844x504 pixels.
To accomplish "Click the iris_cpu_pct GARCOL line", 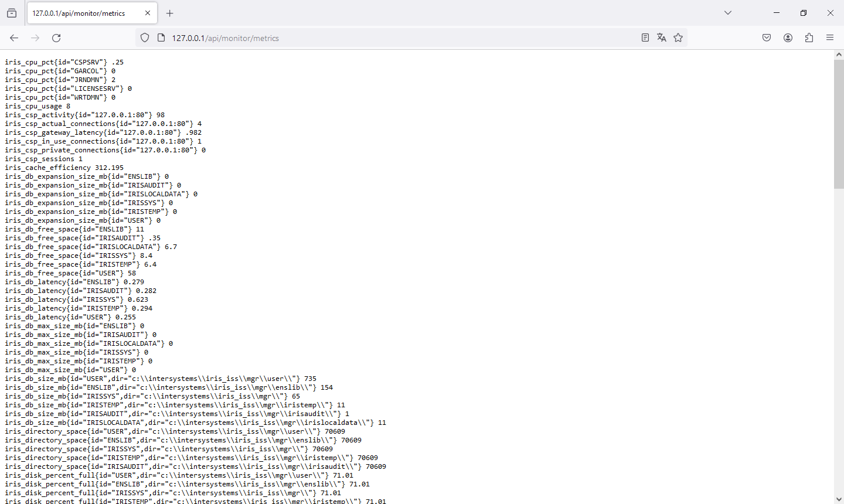I will coord(60,71).
